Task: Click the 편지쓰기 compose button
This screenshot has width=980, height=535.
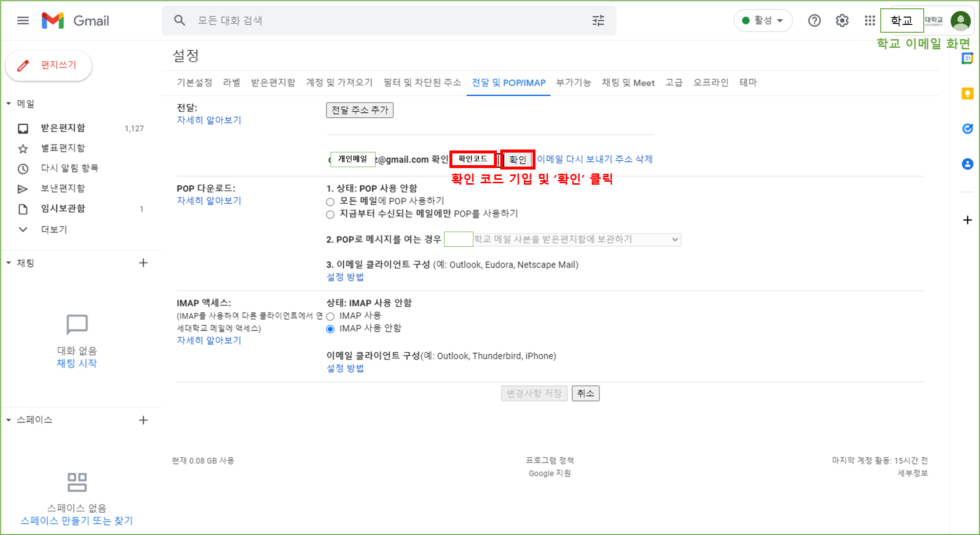Action: pos(48,65)
